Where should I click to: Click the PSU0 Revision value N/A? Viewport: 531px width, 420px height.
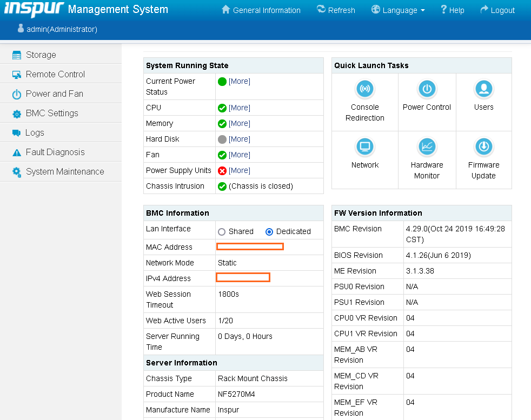(412, 286)
